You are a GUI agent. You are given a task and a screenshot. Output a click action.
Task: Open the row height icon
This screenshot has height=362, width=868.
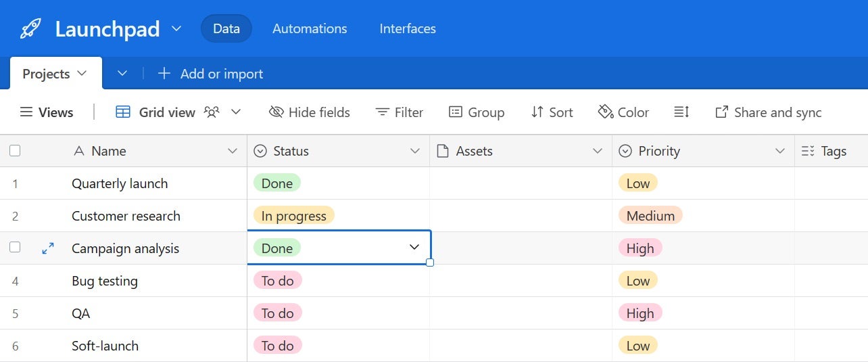click(x=681, y=112)
